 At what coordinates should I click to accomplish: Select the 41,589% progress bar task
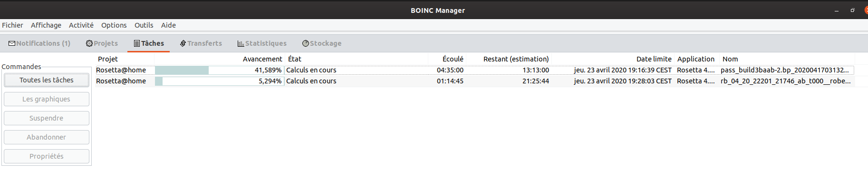click(219, 70)
